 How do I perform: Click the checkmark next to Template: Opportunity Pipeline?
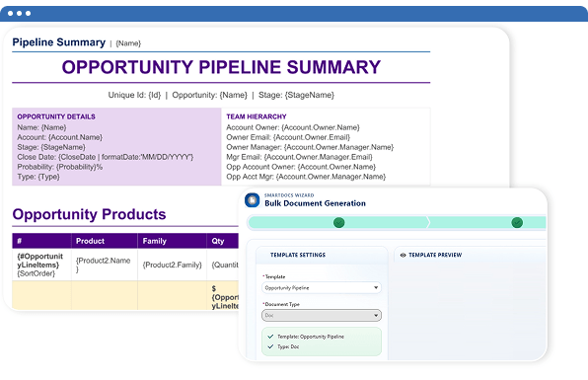270,337
